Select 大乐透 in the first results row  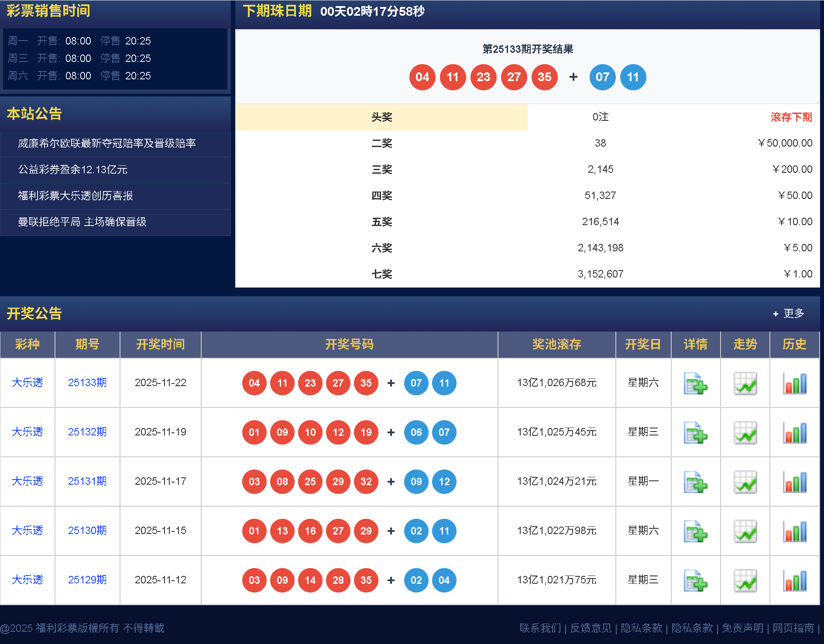pyautogui.click(x=27, y=383)
